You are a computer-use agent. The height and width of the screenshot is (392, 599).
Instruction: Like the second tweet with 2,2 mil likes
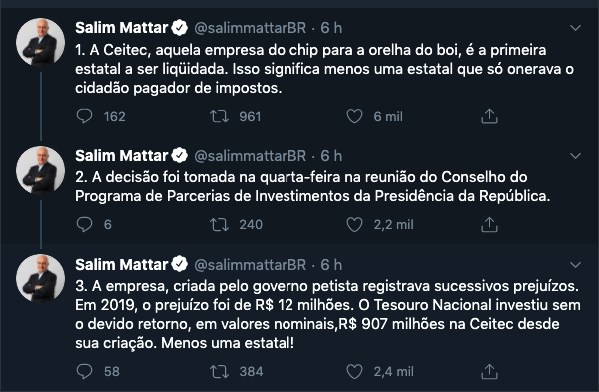coord(354,224)
